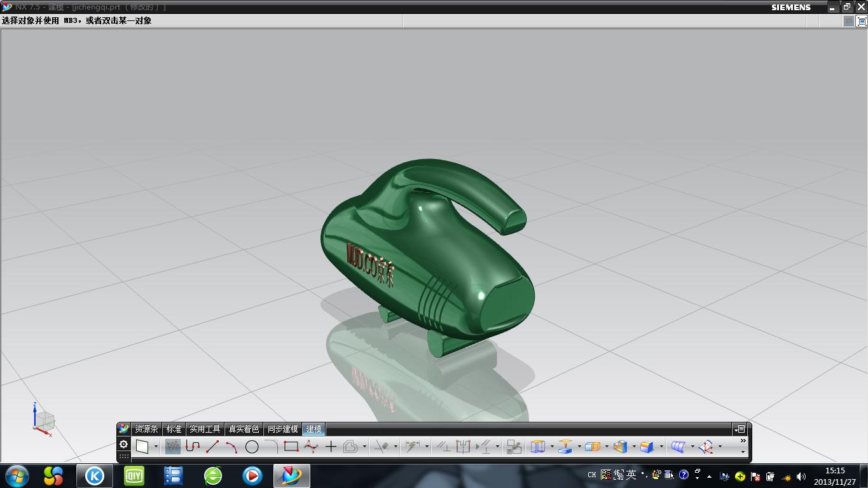Open the blue K app in taskbar
Image resolution: width=868 pixels, height=488 pixels.
(x=95, y=475)
